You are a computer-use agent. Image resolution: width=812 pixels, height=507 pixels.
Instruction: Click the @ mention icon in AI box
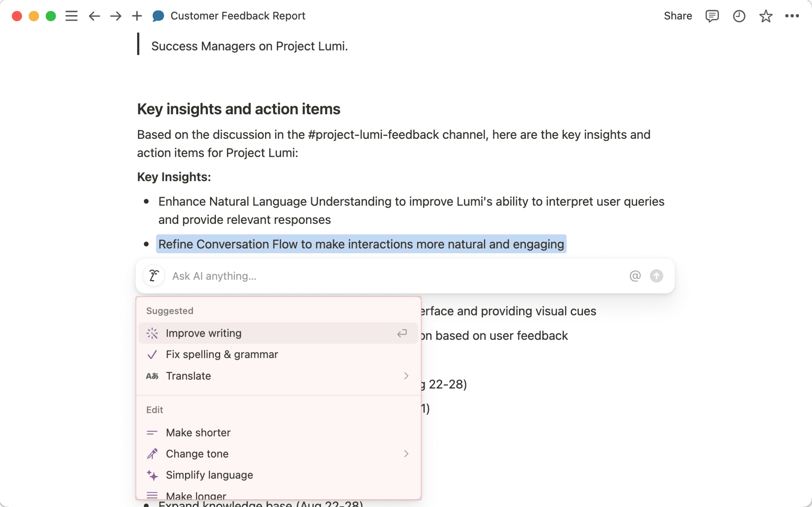point(635,276)
